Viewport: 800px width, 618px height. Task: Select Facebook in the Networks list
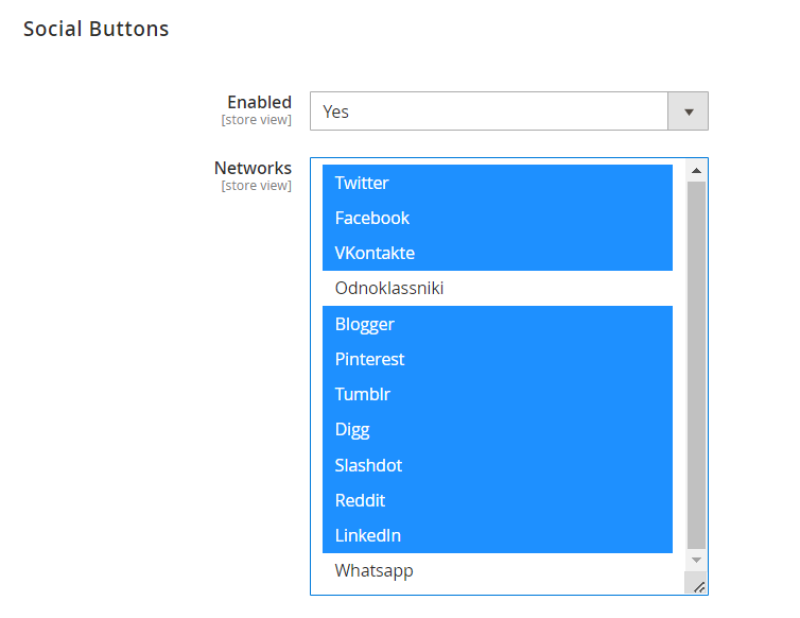point(497,218)
